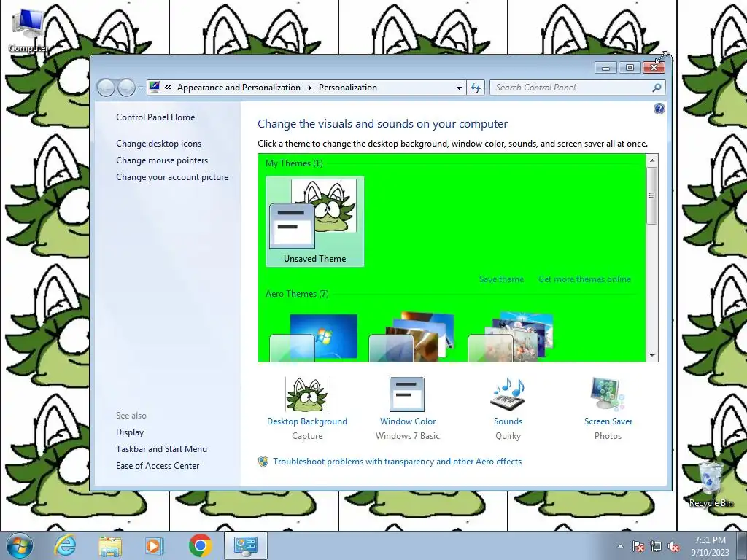Viewport: 747px width, 560px height.
Task: Open the Display link
Action: click(x=130, y=432)
